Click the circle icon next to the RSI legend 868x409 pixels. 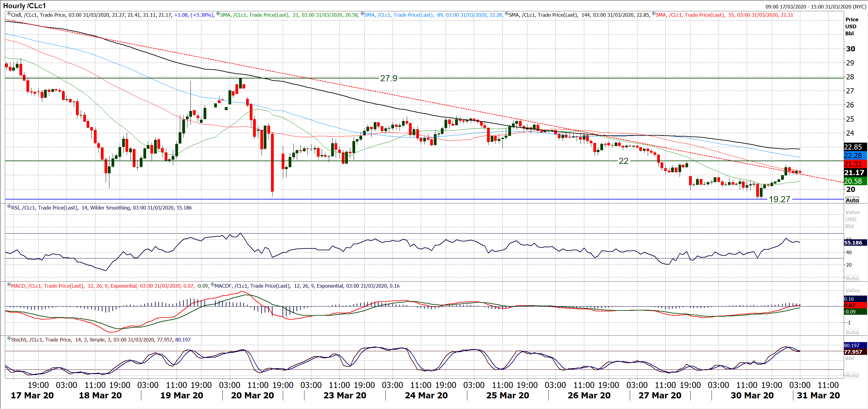click(9, 206)
